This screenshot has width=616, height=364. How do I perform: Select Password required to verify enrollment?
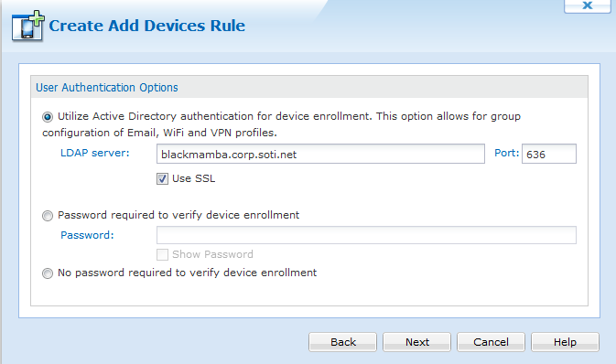click(48, 216)
